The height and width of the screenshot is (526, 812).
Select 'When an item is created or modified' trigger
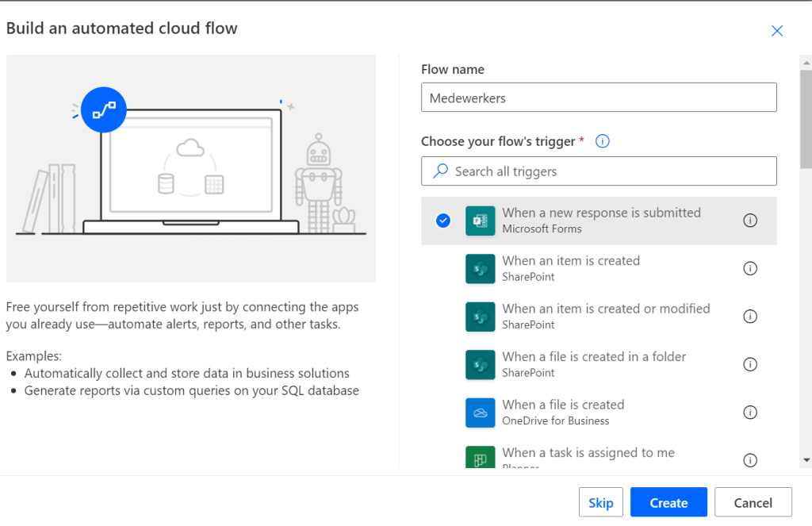606,309
